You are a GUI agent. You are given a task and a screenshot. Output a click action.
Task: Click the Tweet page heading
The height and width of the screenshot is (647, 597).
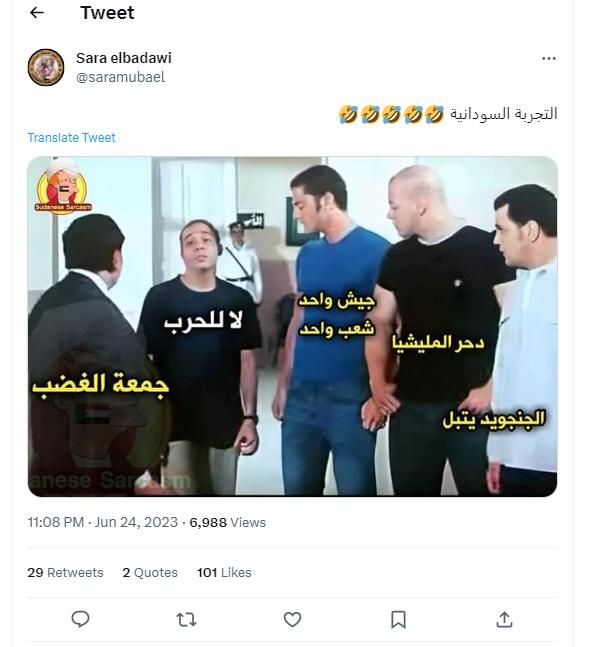tap(107, 13)
